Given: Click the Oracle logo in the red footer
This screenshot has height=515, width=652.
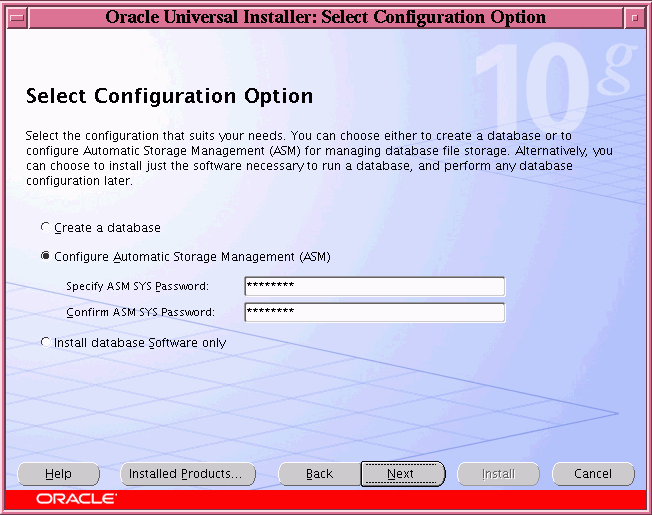Looking at the screenshot, I should 76,498.
